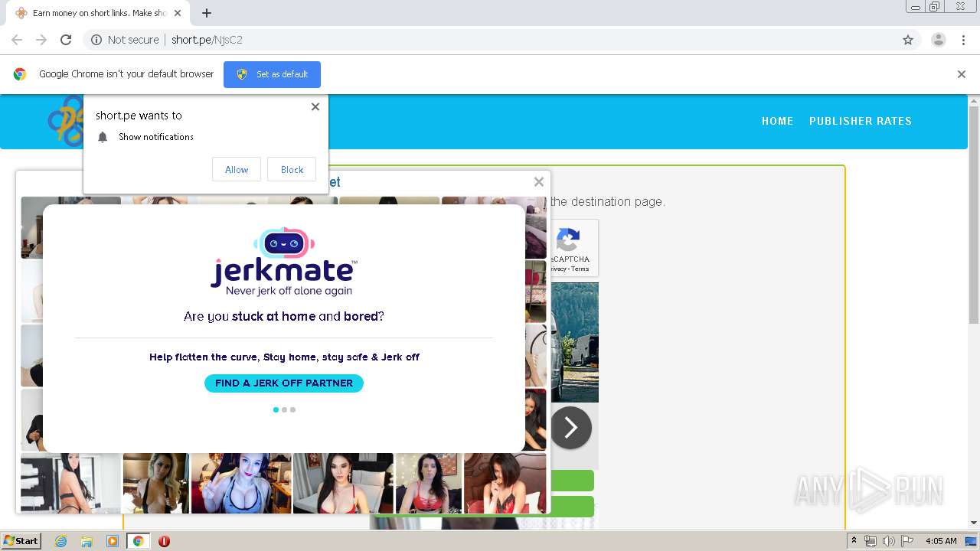Click the reCAPTCHA logo icon

[567, 240]
